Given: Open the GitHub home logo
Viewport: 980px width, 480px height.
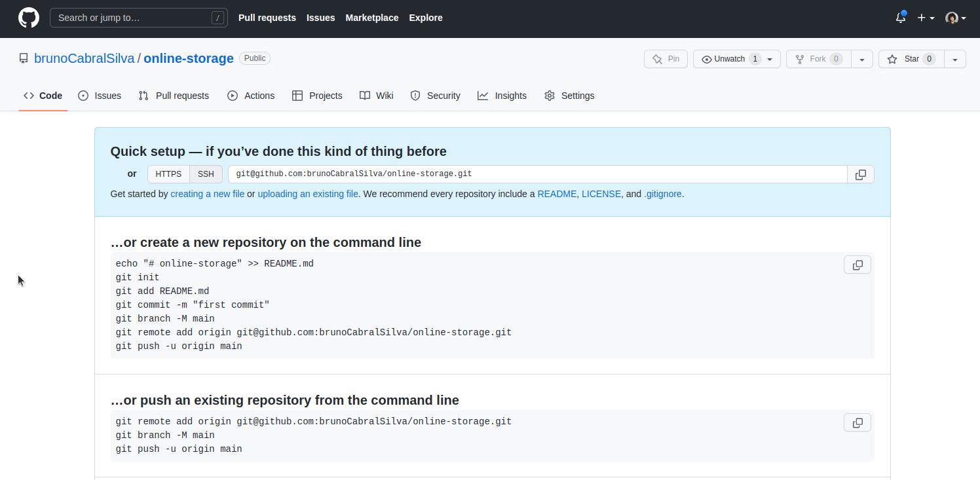Looking at the screenshot, I should click(29, 18).
